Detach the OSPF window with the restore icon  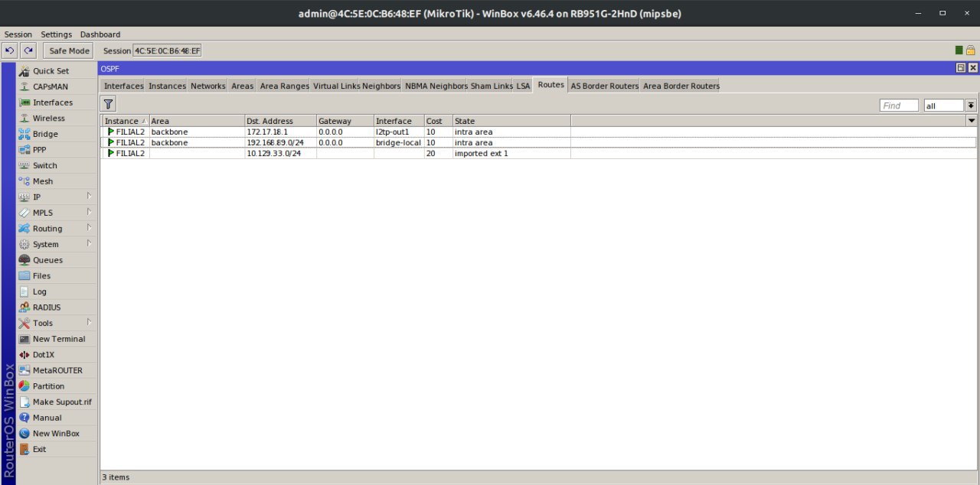coord(961,68)
